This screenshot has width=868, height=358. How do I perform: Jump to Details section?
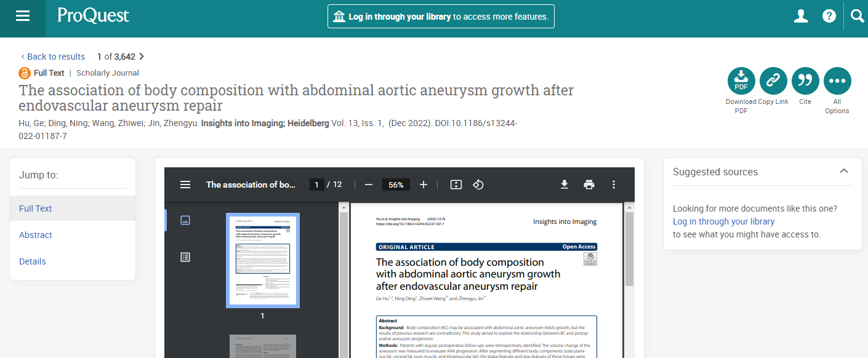[x=33, y=261]
